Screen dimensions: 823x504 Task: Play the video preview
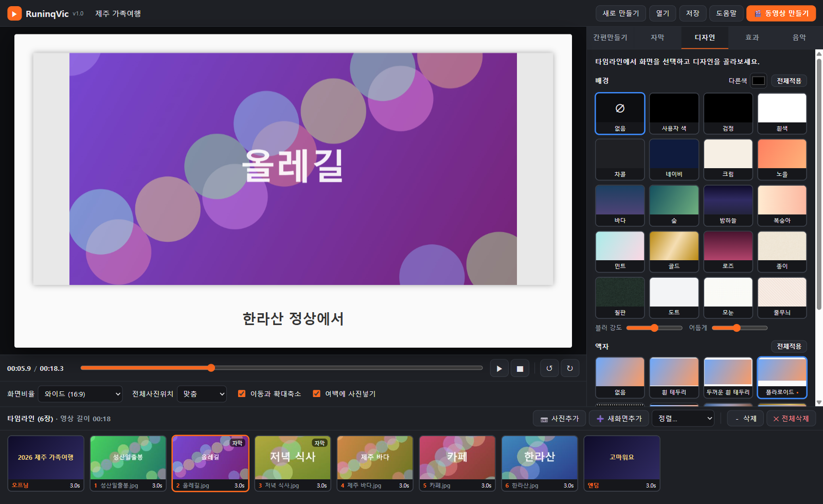[x=499, y=368]
